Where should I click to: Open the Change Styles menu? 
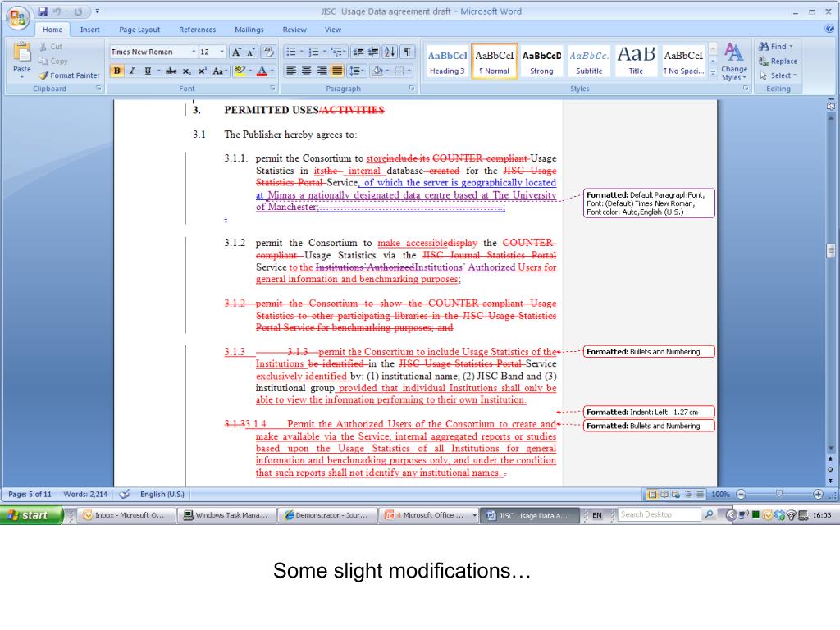734,62
